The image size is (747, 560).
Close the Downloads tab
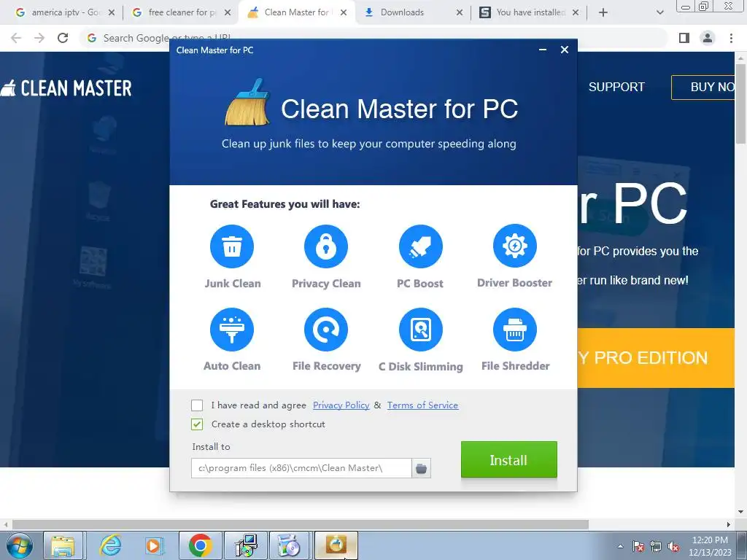[460, 12]
